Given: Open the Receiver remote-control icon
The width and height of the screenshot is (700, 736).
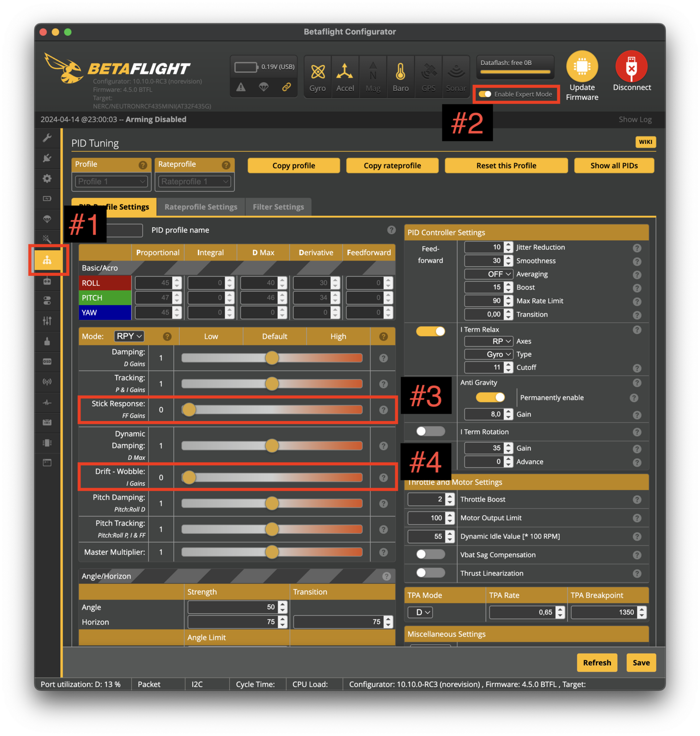Looking at the screenshot, I should tap(48, 281).
